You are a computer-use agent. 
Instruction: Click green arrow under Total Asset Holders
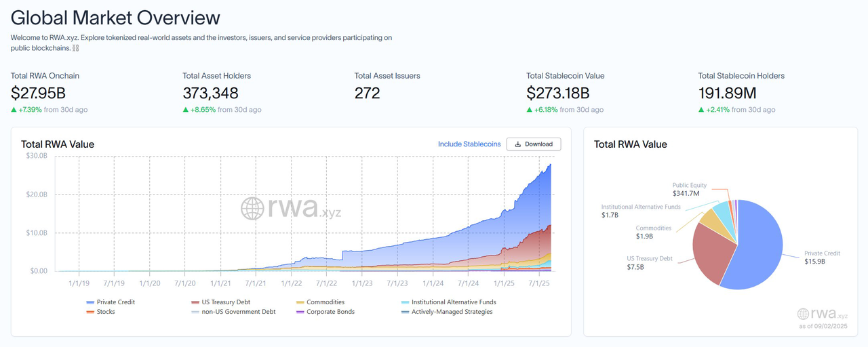point(186,110)
